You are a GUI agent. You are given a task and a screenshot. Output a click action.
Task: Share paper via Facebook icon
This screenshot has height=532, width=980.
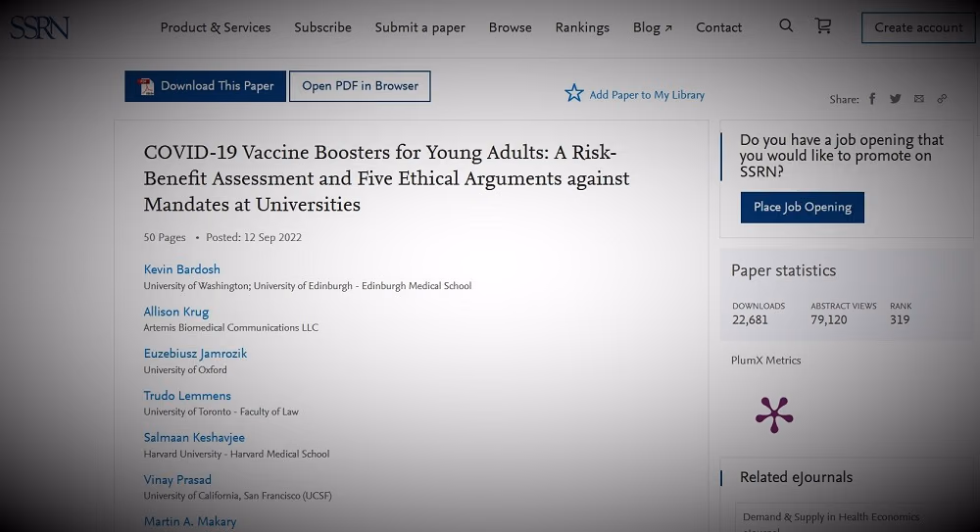pos(872,99)
